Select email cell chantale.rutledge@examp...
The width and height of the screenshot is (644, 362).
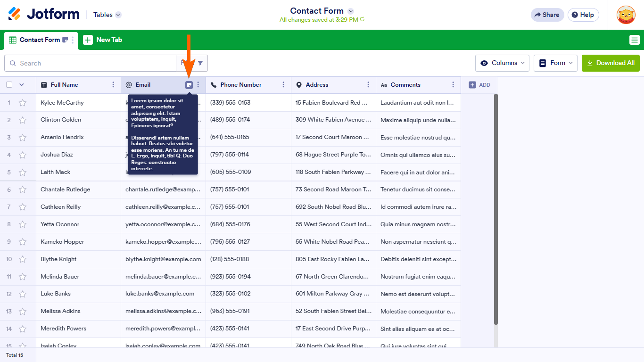(163, 189)
